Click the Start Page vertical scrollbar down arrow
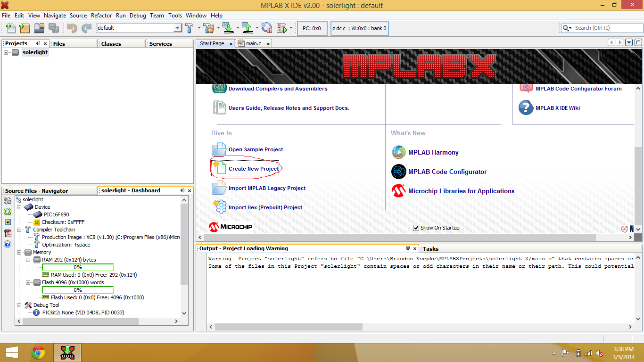Image resolution: width=644 pixels, height=362 pixels. click(638, 230)
